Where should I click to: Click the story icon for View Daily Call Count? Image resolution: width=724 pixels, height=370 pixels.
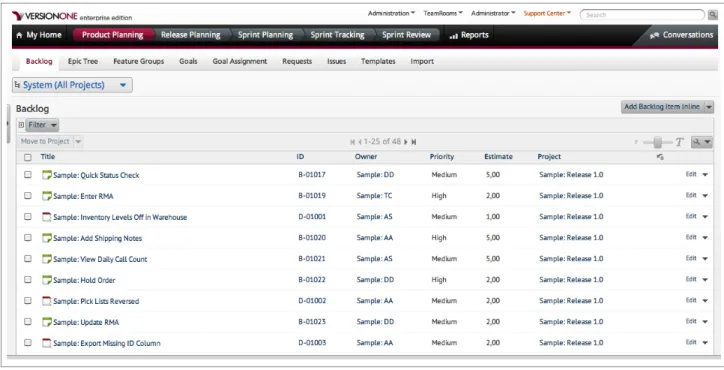(47, 259)
